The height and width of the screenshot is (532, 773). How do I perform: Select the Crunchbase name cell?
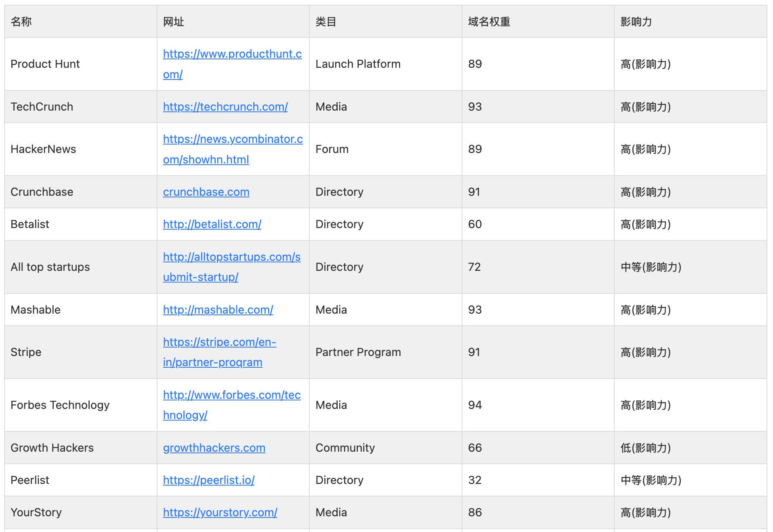click(81, 192)
